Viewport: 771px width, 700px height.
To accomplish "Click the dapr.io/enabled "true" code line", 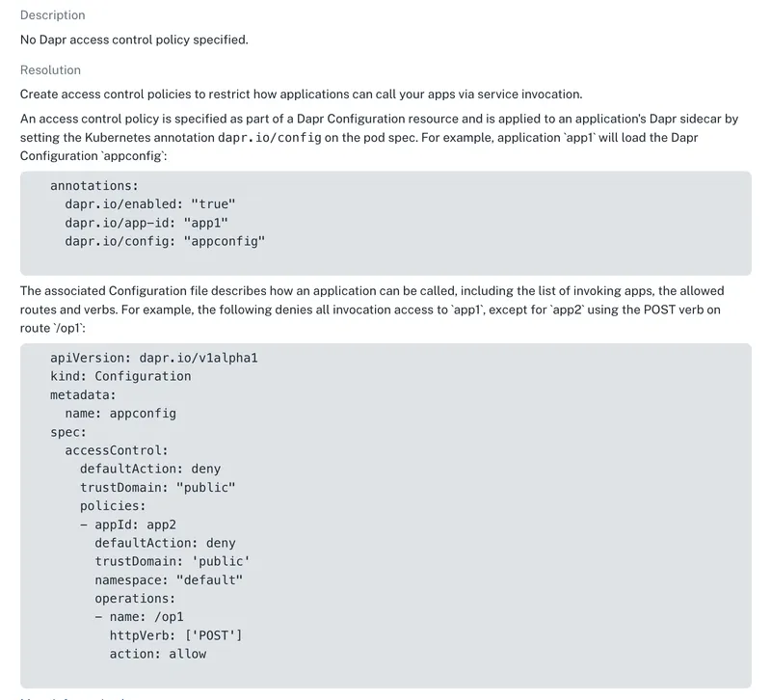I will [150, 204].
